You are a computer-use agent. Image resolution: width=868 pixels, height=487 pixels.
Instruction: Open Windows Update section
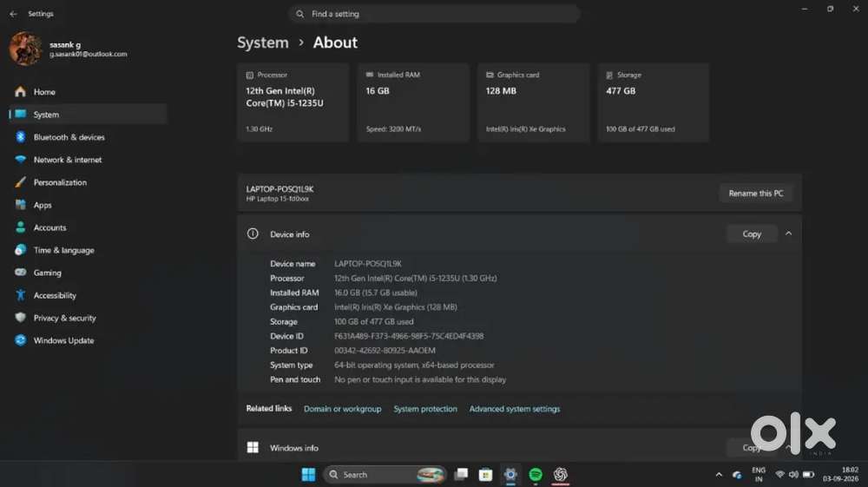click(x=63, y=341)
